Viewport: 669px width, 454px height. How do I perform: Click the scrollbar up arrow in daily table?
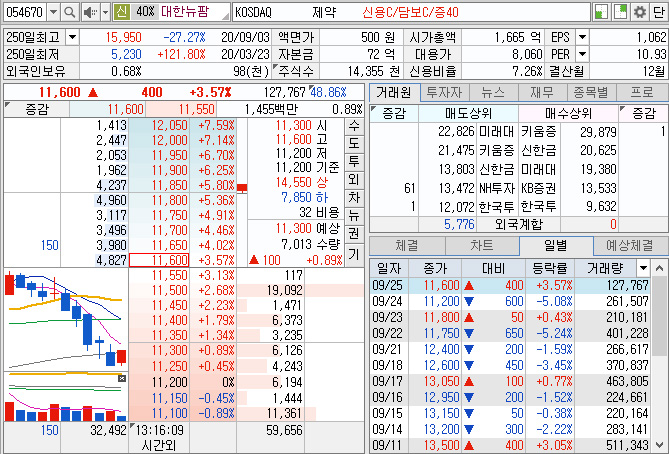[659, 268]
